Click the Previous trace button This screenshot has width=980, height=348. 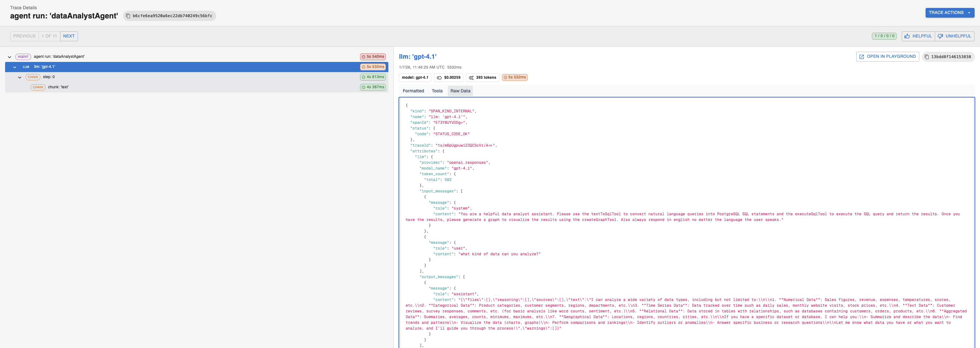(24, 36)
